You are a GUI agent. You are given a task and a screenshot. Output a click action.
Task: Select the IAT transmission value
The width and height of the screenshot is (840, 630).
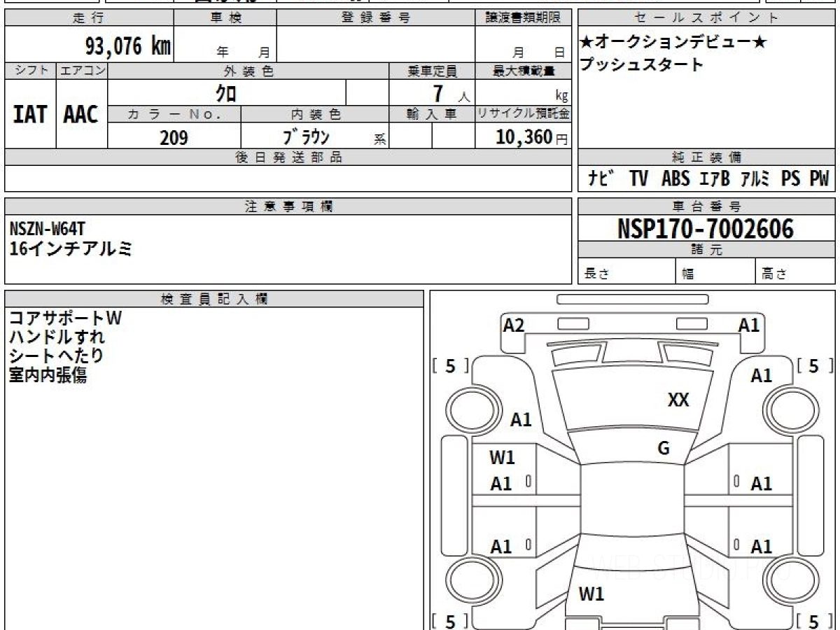point(30,114)
